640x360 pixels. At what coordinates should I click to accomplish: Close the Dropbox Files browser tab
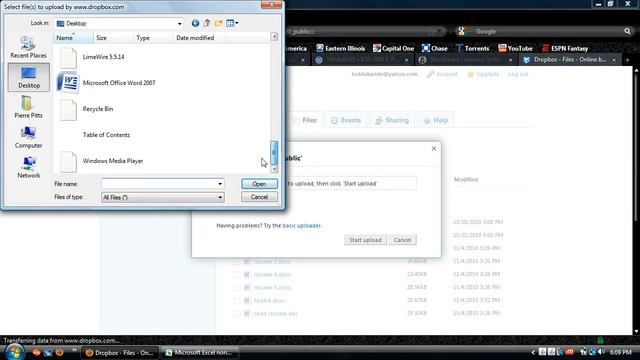coord(614,60)
